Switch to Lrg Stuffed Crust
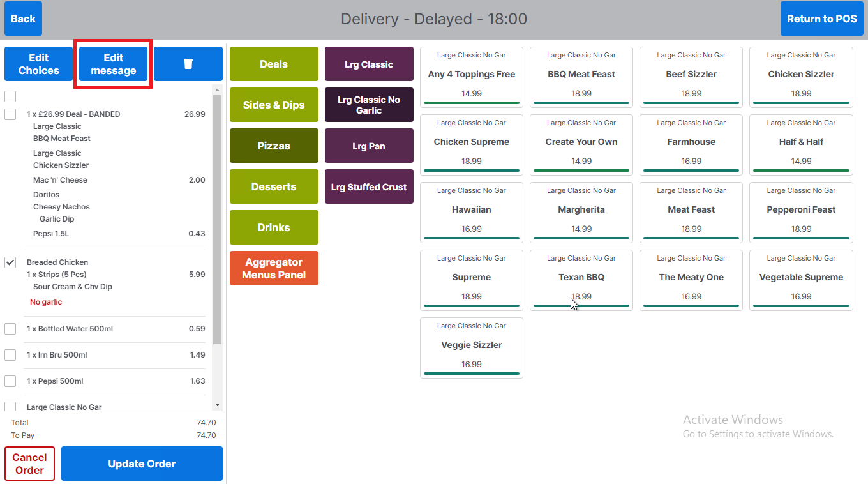The width and height of the screenshot is (868, 484). click(x=369, y=186)
